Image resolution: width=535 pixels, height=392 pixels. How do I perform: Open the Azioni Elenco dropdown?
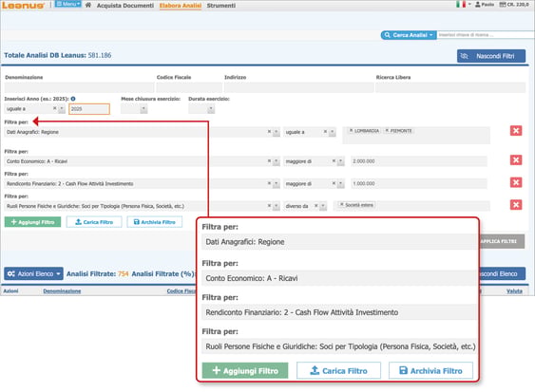tap(33, 273)
